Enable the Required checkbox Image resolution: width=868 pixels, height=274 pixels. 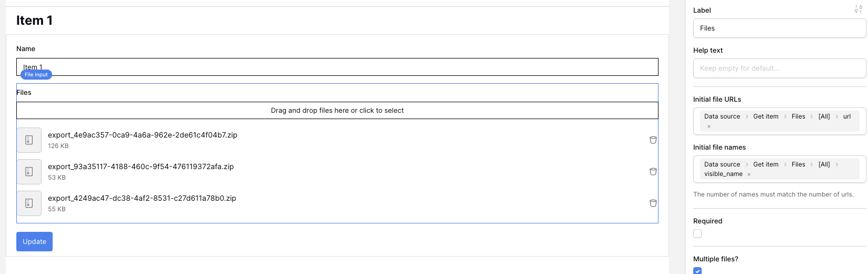tap(697, 233)
